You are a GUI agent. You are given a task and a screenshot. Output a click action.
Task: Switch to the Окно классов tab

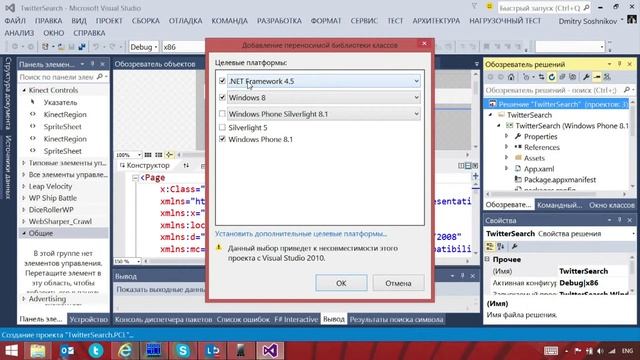click(x=611, y=205)
